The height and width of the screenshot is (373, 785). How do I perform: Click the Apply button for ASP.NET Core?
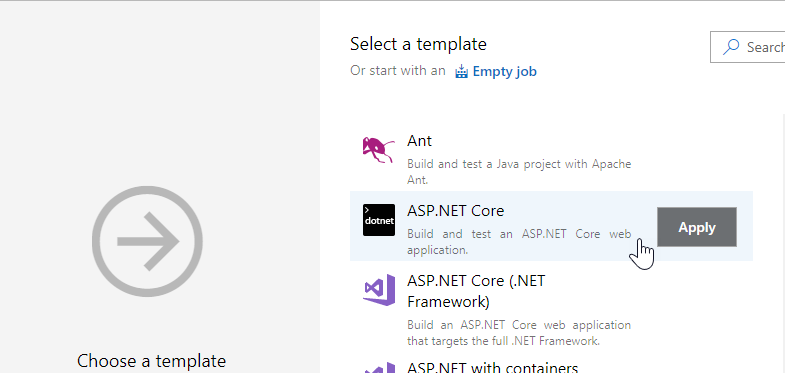696,227
